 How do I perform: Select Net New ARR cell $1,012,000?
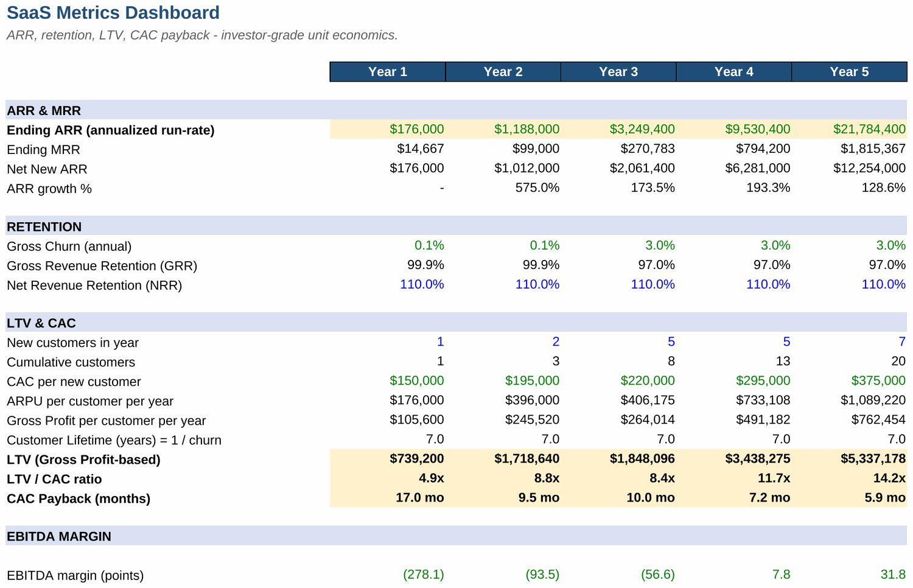coord(503,168)
